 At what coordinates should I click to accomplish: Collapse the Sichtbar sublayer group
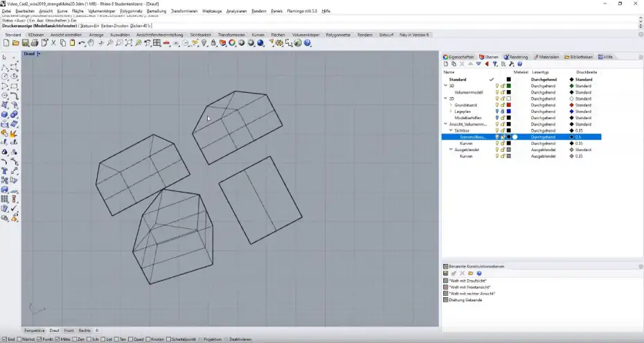click(451, 131)
